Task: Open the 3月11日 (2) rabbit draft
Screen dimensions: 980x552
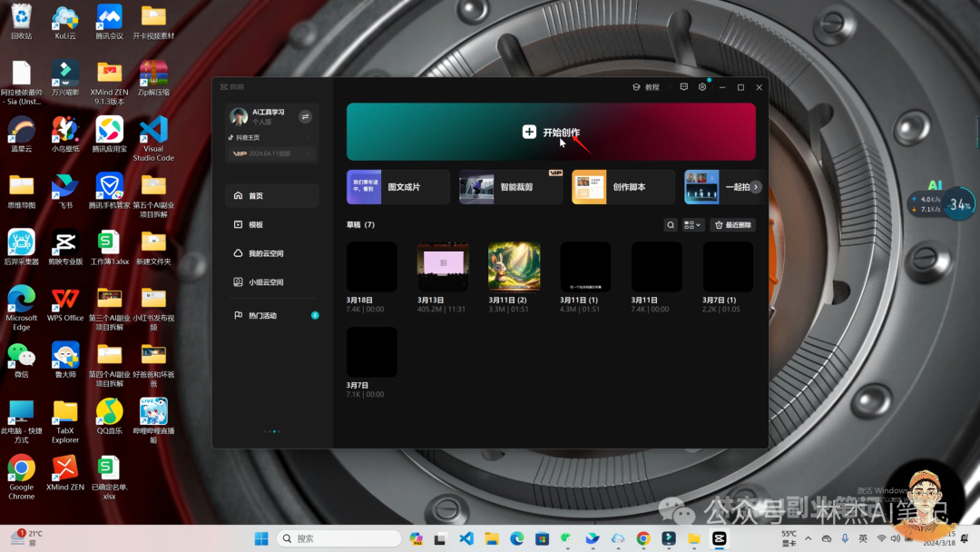Action: click(514, 267)
